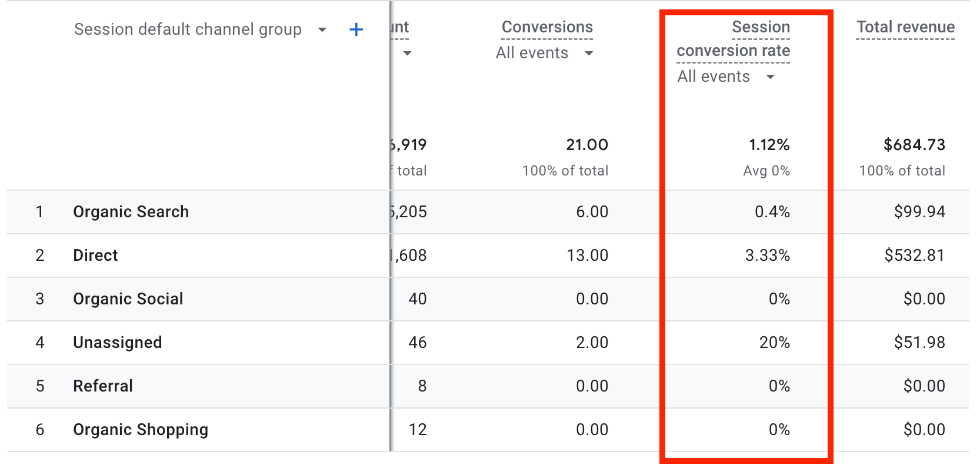
Task: Click the 1.12% overall conversion rate
Action: tap(769, 145)
